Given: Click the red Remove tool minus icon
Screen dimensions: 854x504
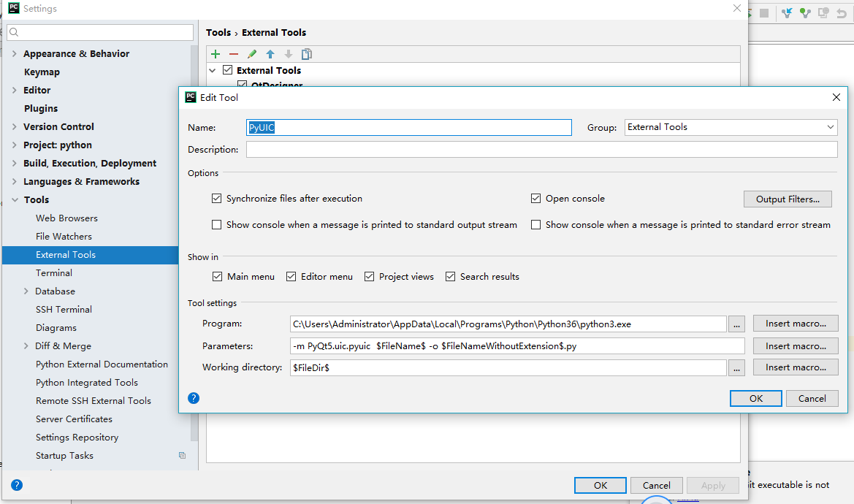Looking at the screenshot, I should (x=234, y=54).
